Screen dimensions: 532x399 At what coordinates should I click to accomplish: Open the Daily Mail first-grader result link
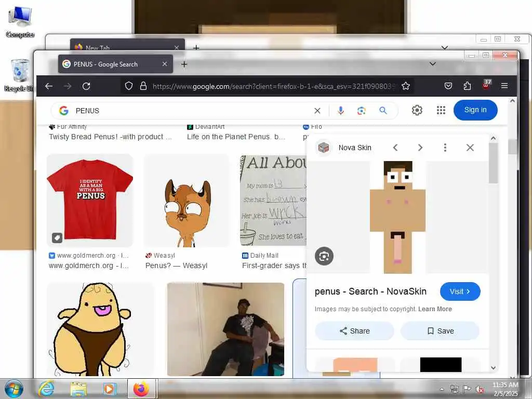click(274, 265)
